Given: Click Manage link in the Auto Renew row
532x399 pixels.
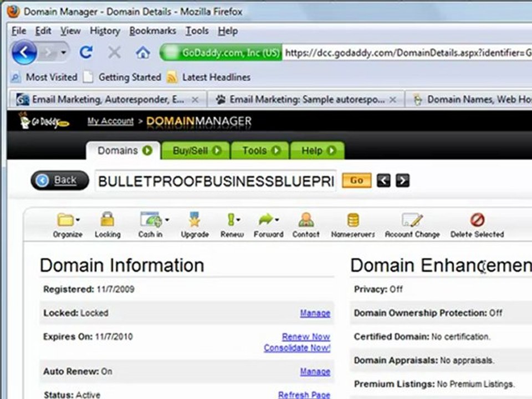Looking at the screenshot, I should [x=315, y=371].
